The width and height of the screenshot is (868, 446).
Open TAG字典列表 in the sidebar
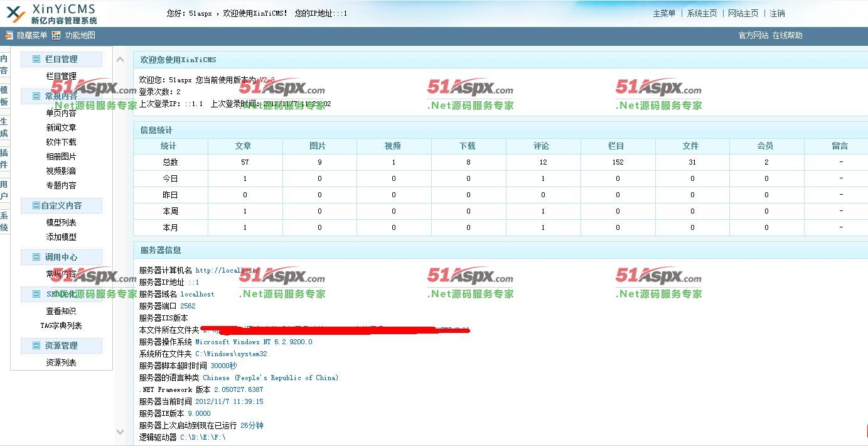[61, 326]
